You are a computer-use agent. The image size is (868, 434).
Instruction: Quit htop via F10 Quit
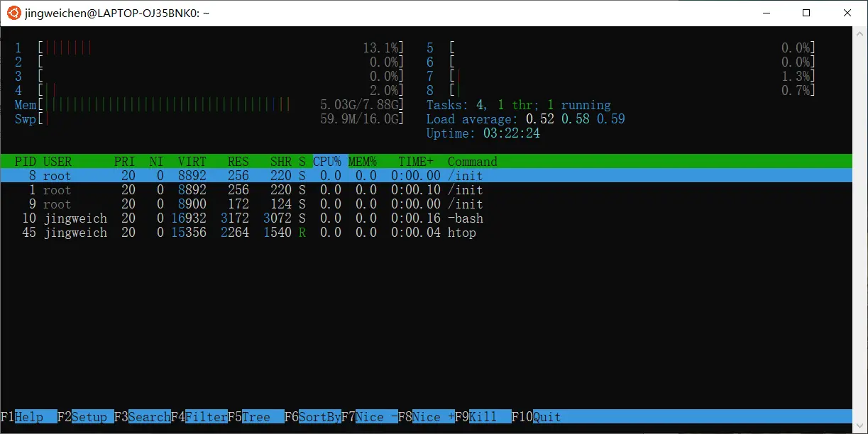pos(536,417)
